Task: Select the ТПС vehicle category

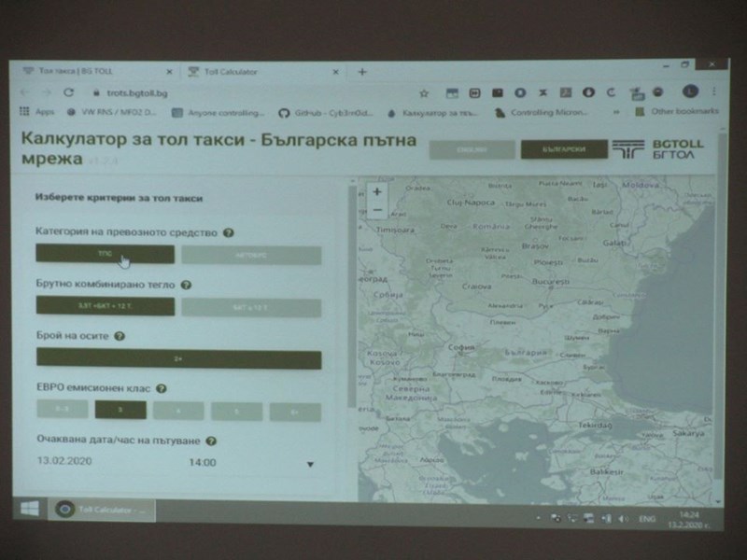Action: click(x=105, y=254)
